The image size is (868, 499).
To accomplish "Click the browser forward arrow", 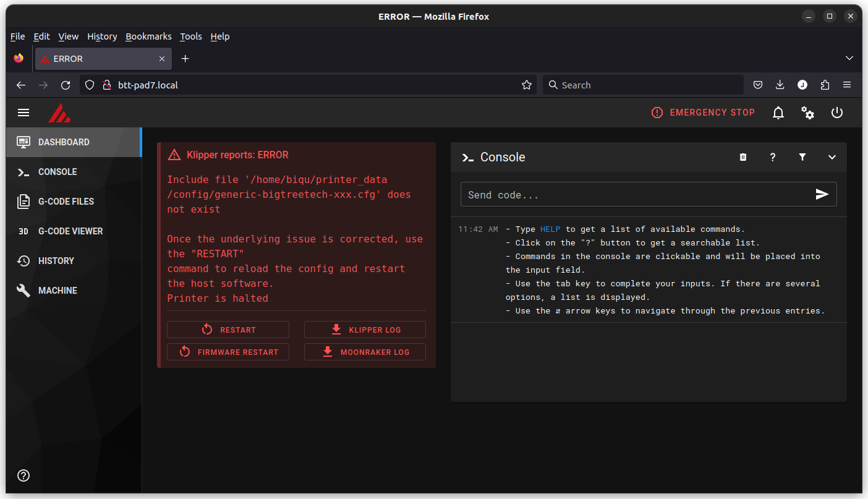I will [43, 85].
